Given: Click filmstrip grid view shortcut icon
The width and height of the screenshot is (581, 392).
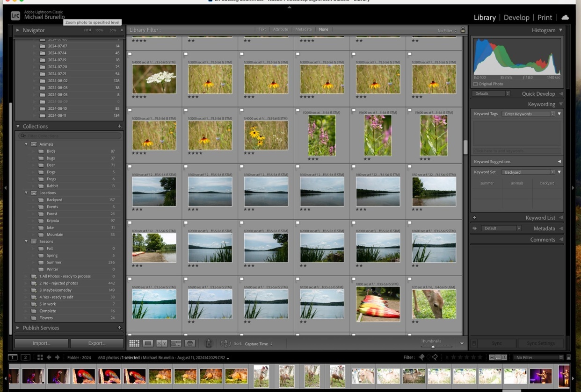Looking at the screenshot, I should (40, 357).
